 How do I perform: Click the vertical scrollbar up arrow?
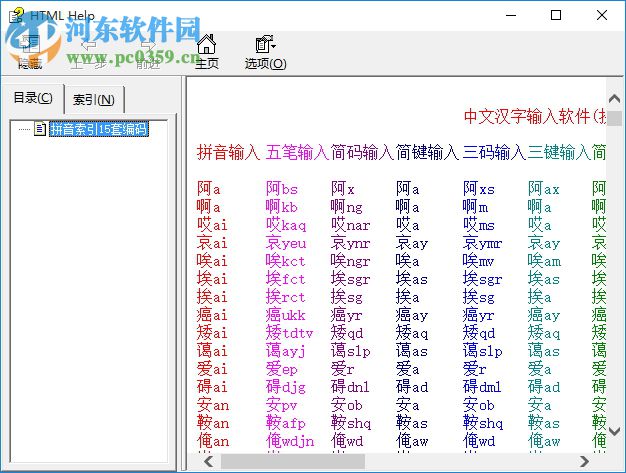(614, 99)
